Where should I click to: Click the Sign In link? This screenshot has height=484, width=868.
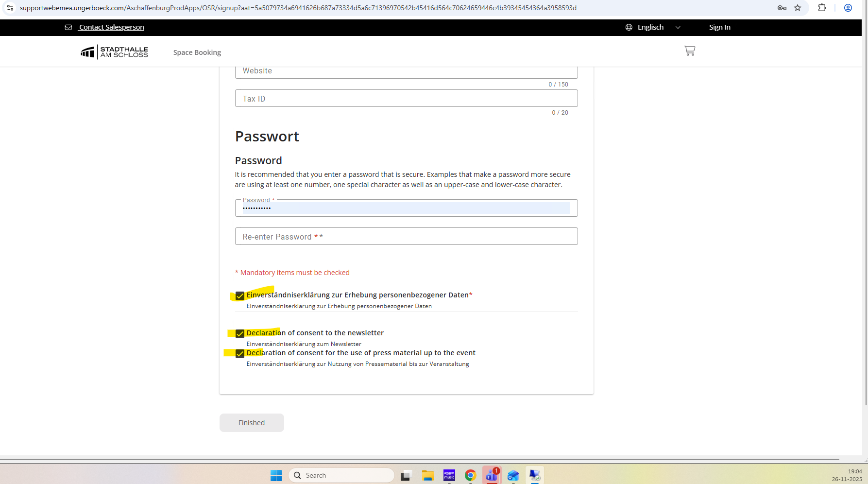coord(719,27)
